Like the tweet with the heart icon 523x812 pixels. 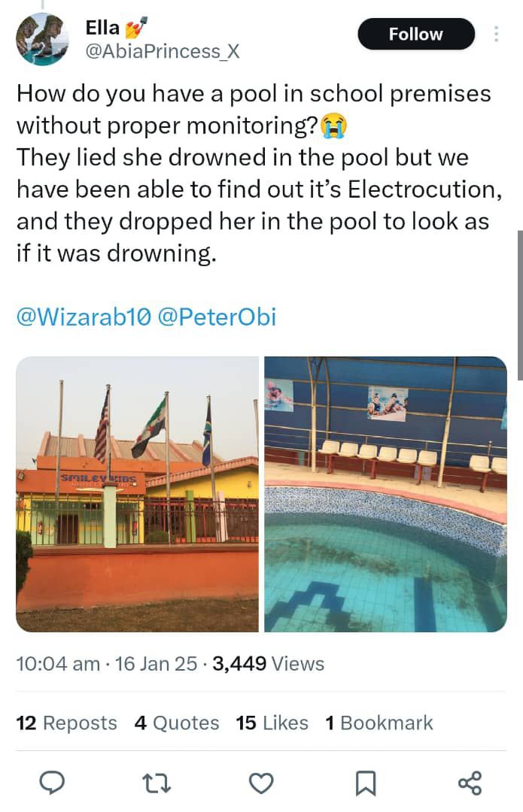pyautogui.click(x=260, y=783)
